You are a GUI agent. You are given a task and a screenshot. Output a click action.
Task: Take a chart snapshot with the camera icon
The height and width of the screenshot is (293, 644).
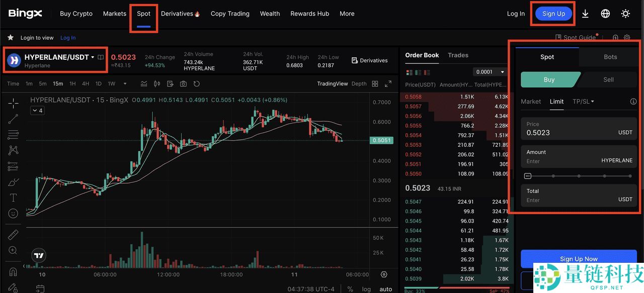pyautogui.click(x=183, y=83)
